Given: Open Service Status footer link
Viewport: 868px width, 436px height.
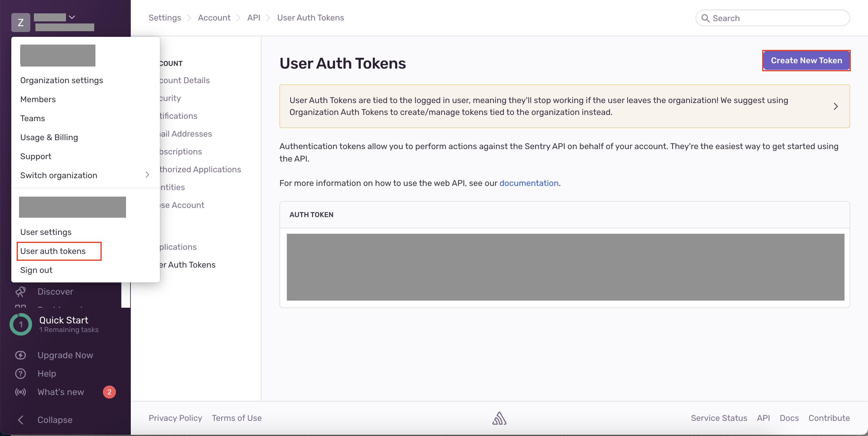Looking at the screenshot, I should [719, 418].
